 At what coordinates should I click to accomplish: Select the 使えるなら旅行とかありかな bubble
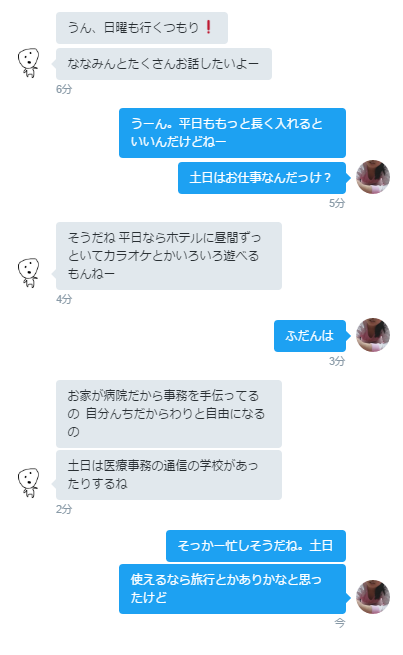pos(232,589)
